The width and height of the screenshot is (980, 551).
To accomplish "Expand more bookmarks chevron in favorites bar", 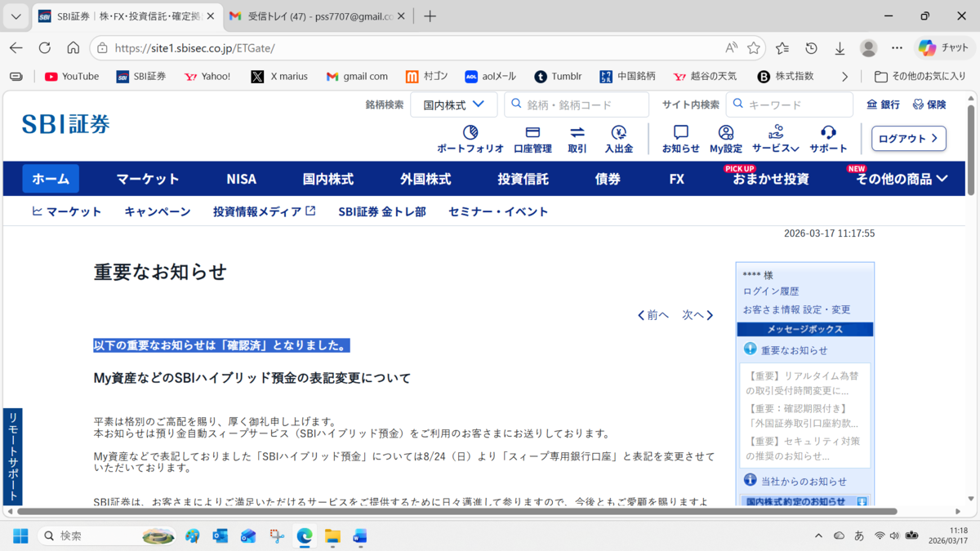I will click(x=844, y=76).
